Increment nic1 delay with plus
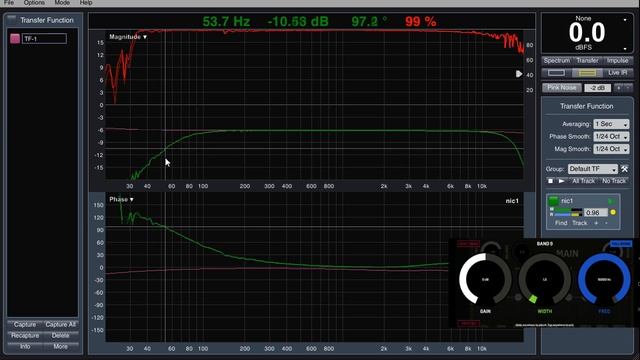 tap(596, 223)
